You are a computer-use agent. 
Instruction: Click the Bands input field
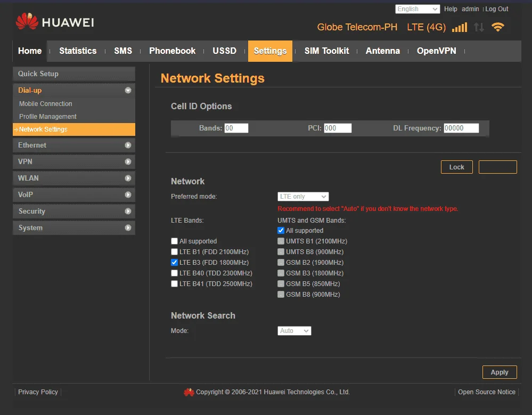(x=236, y=128)
